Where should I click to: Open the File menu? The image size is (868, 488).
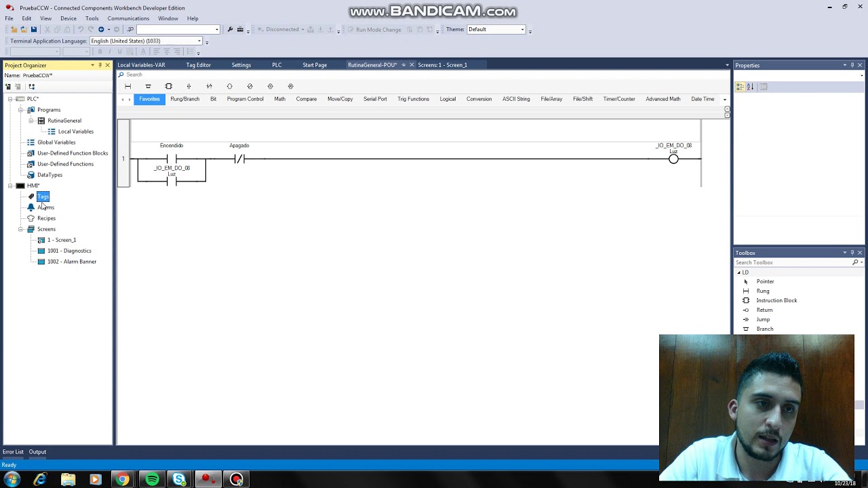(x=9, y=18)
